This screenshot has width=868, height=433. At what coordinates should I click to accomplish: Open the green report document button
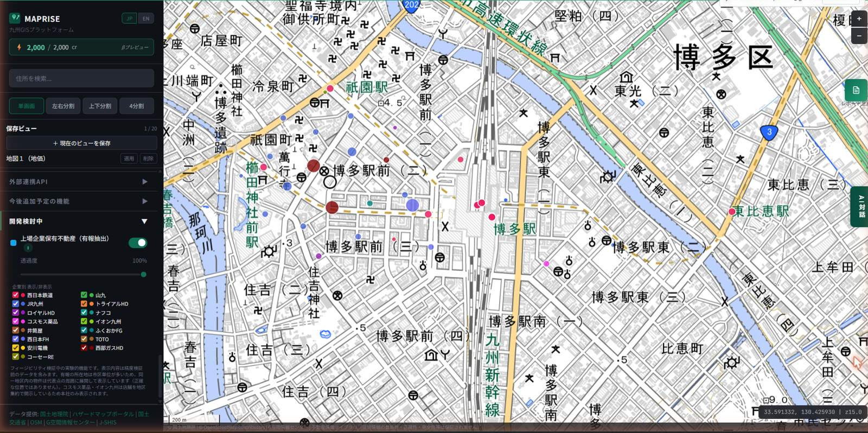(x=856, y=90)
